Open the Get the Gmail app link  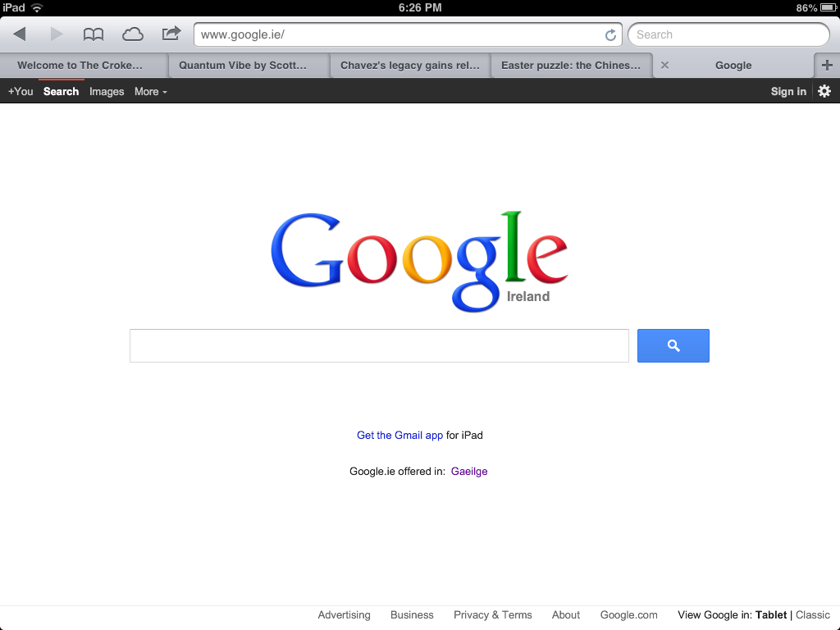[x=399, y=435]
